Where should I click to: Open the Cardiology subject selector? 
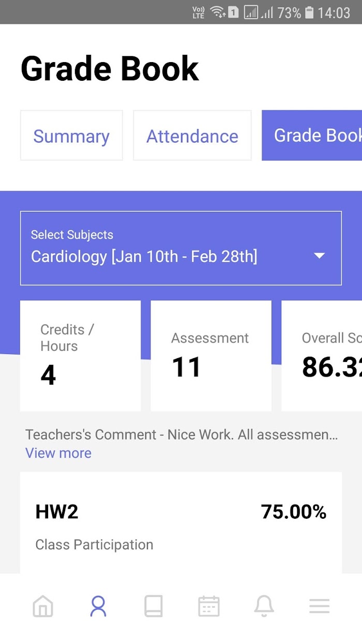181,248
